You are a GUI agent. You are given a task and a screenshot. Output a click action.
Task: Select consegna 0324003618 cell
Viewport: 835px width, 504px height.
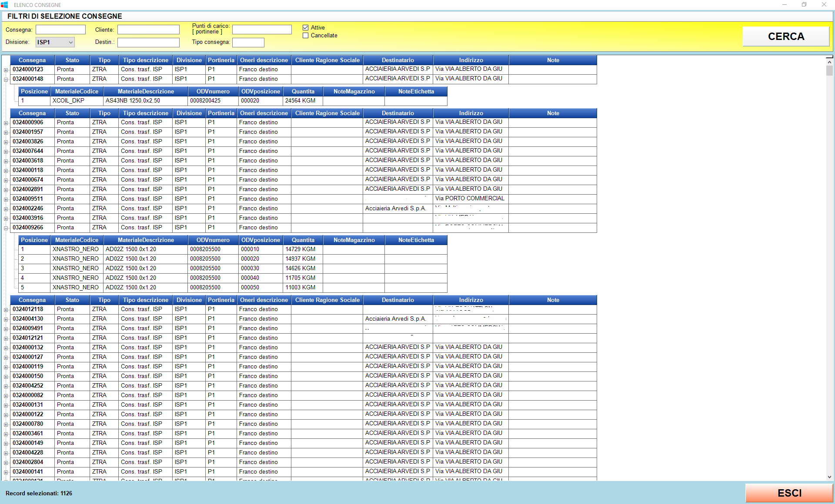[x=32, y=161]
